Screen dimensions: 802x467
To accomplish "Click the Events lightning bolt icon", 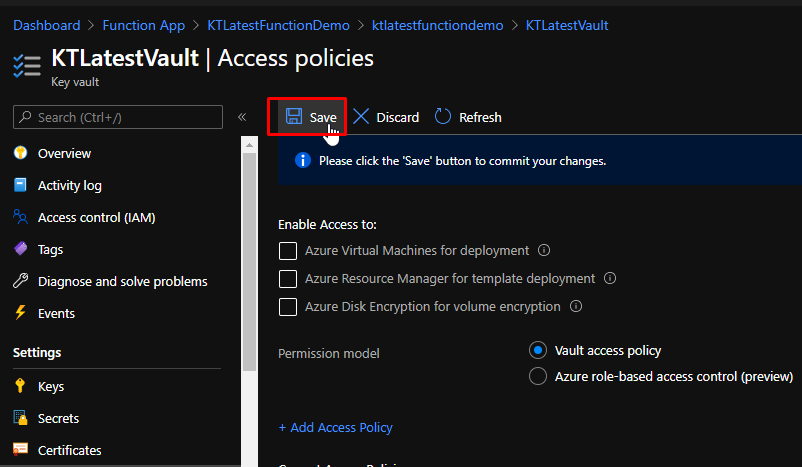I will [20, 313].
